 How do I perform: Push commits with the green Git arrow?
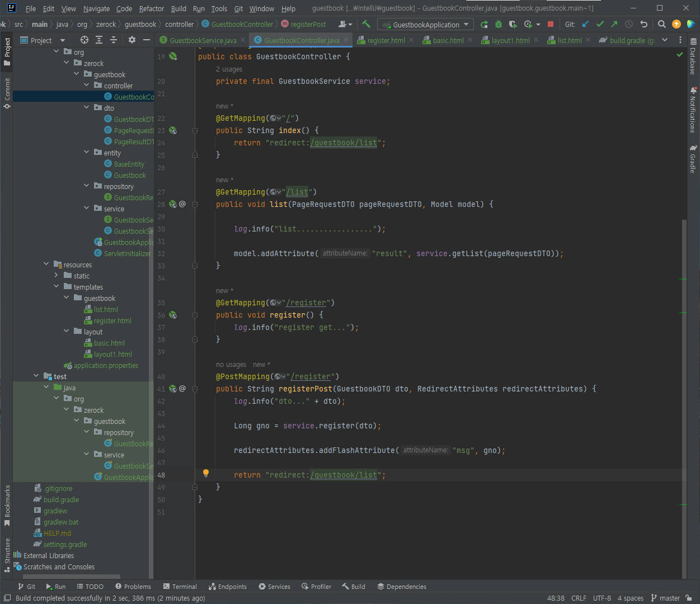pos(614,24)
